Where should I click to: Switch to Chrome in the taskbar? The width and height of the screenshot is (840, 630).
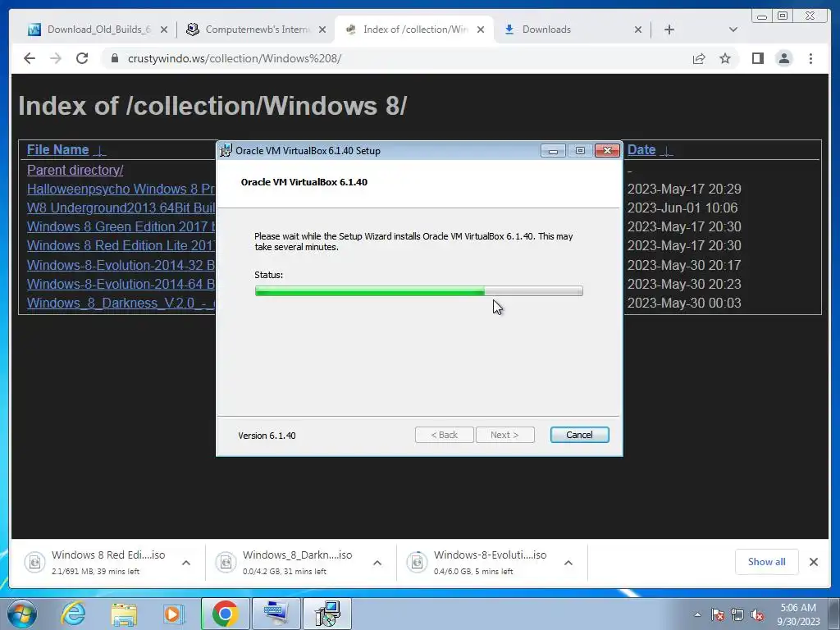[x=225, y=614]
